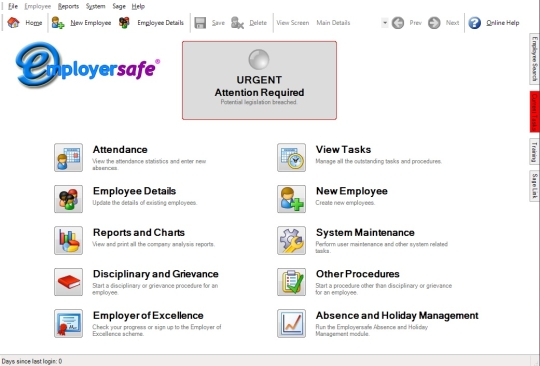Click the Absence and Holiday Management heading
Screen dimensions: 540x366
click(397, 315)
